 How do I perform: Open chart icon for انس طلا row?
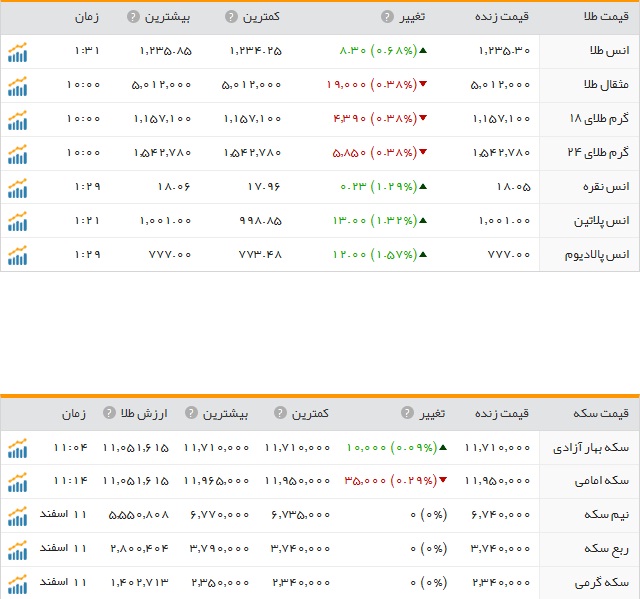pyautogui.click(x=17, y=52)
